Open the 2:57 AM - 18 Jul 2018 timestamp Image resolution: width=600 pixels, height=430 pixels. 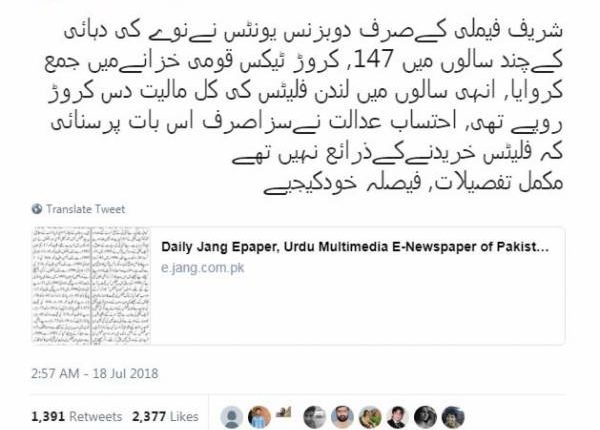[x=95, y=373]
